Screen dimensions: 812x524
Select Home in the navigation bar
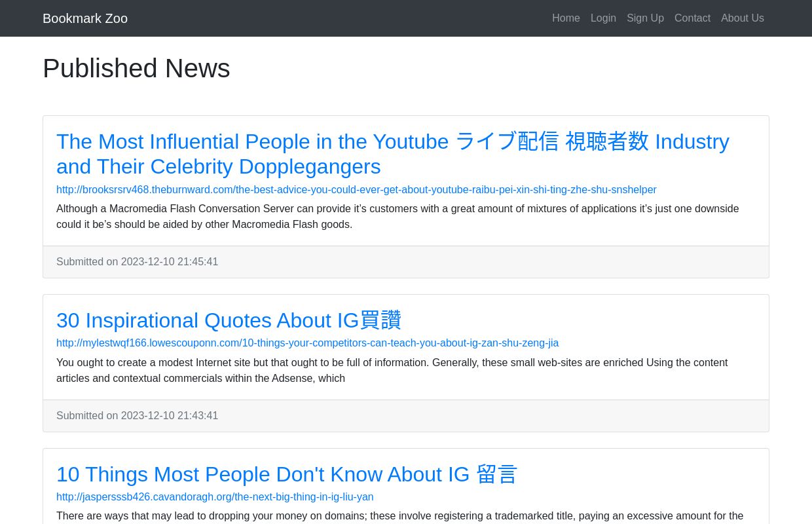pyautogui.click(x=566, y=18)
